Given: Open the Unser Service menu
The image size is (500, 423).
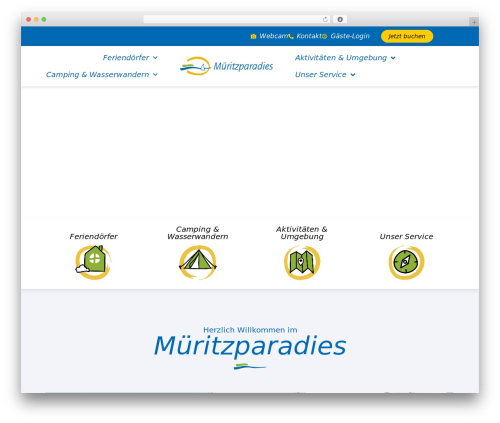Looking at the screenshot, I should [x=321, y=75].
